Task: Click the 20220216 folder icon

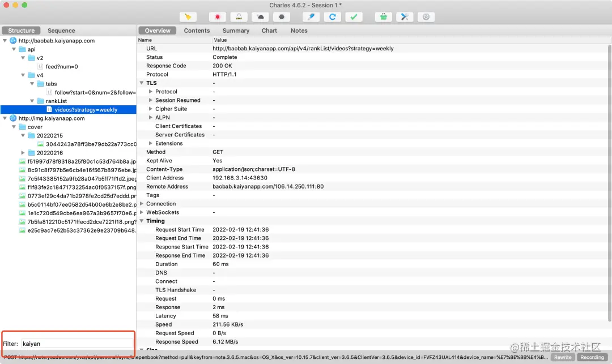Action: [x=32, y=153]
